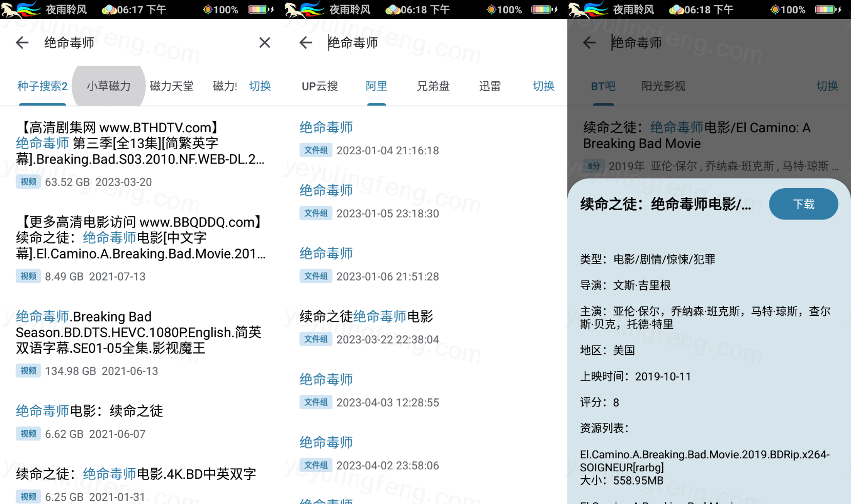Tap the 8分 rating badge
851x504 pixels.
593,166
